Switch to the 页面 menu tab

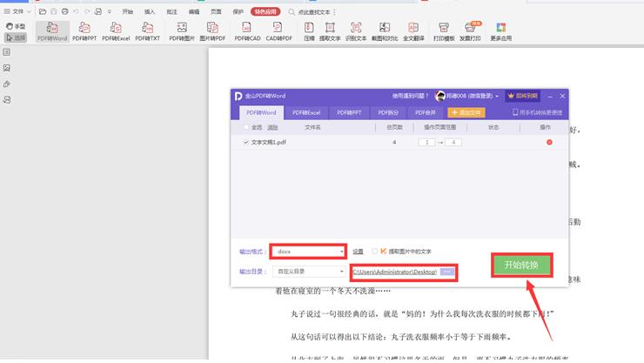point(216,11)
